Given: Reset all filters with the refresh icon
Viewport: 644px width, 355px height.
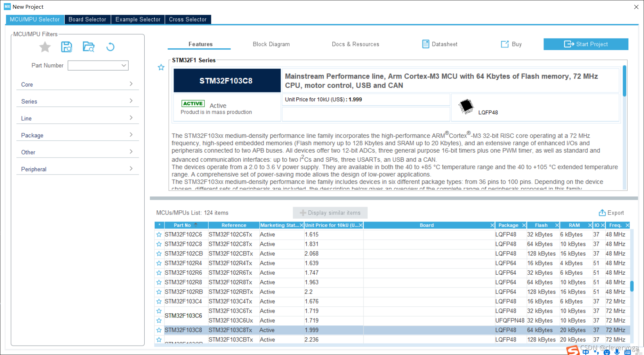Looking at the screenshot, I should click(110, 47).
